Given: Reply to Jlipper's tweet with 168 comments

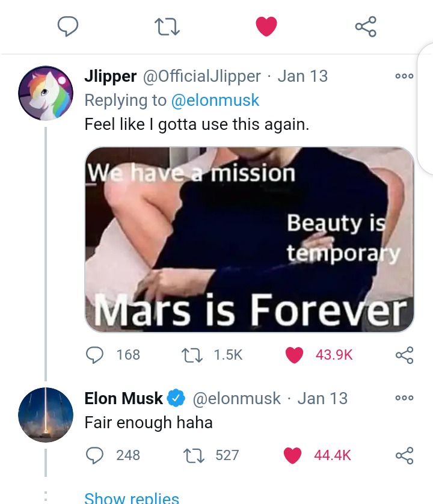Looking at the screenshot, I should click(x=94, y=355).
